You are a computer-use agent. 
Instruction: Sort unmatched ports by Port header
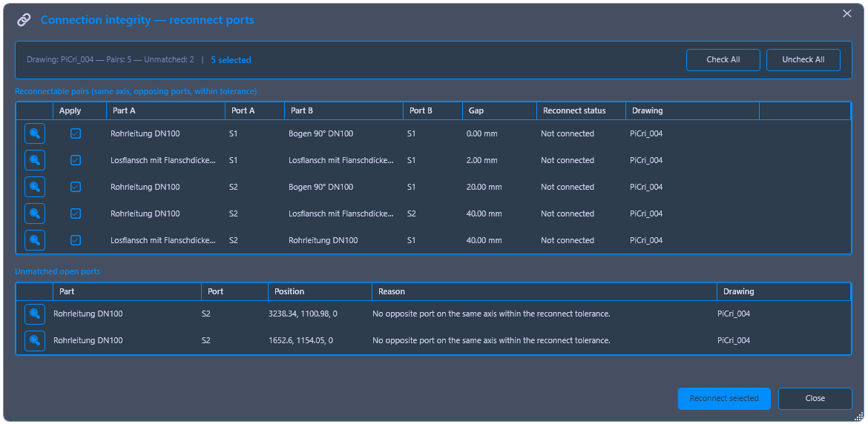[x=234, y=291]
